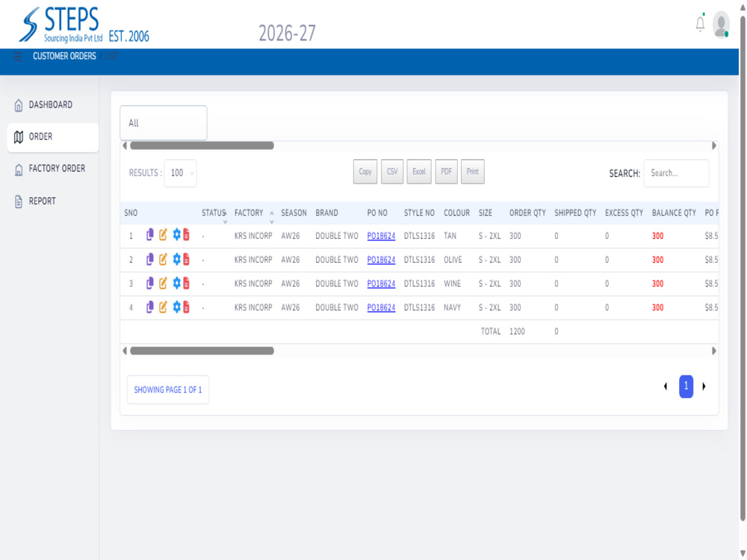747x560 pixels.
Task: Click the top horizontal scrollbar thumb
Action: [x=202, y=146]
